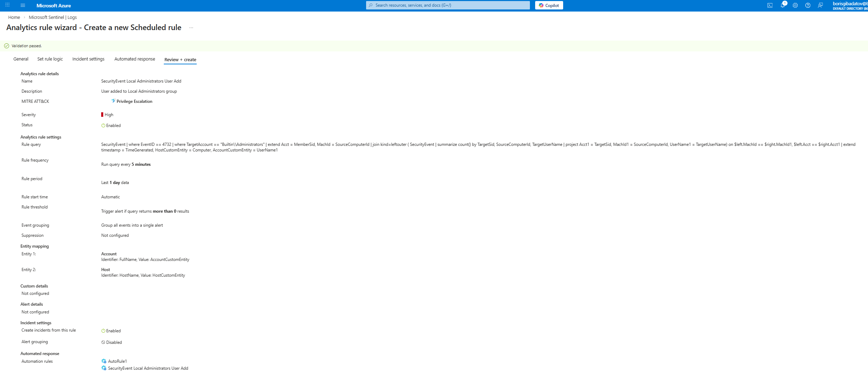The width and height of the screenshot is (868, 383).
Task: Open Microsoft Sentinel Logs breadcrumb
Action: [x=52, y=17]
